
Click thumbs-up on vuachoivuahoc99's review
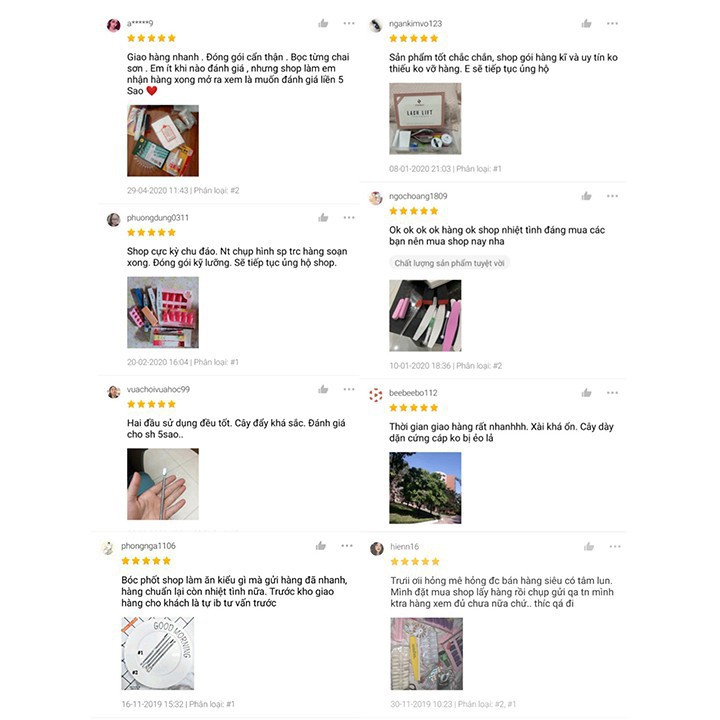click(x=323, y=389)
